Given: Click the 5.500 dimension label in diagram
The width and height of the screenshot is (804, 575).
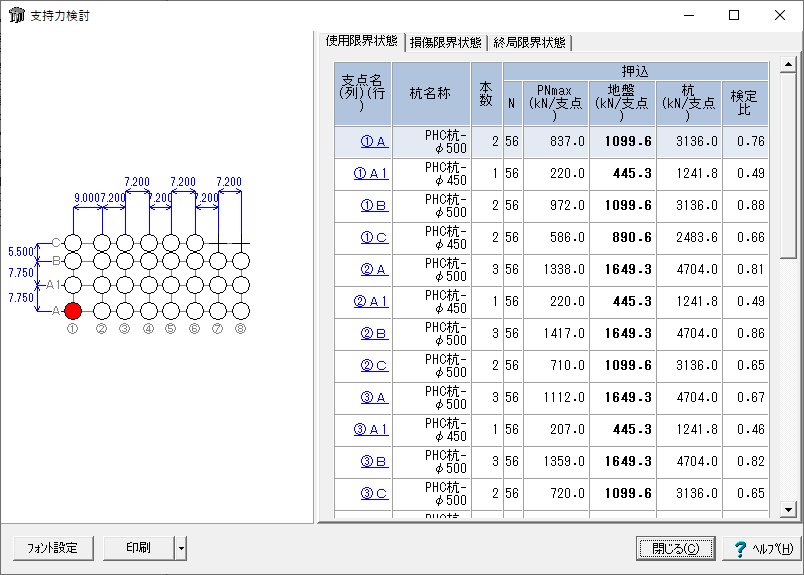Looking at the screenshot, I should [21, 252].
